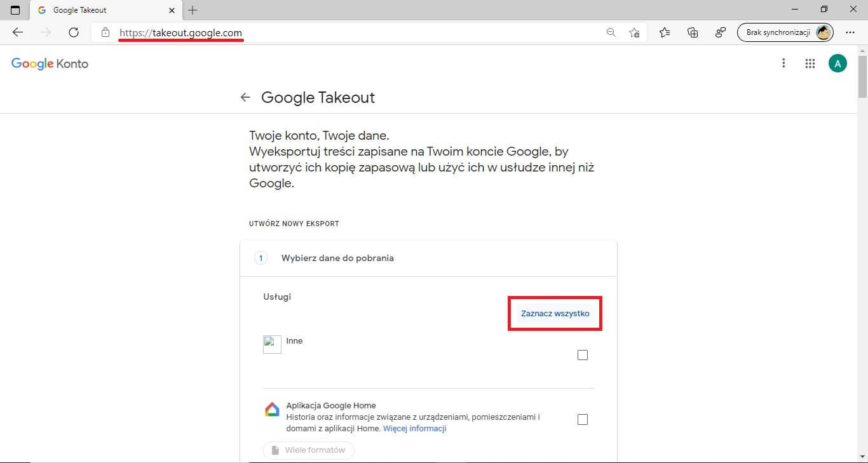Go back with the browser back arrow
This screenshot has height=463, width=868.
pyautogui.click(x=18, y=32)
